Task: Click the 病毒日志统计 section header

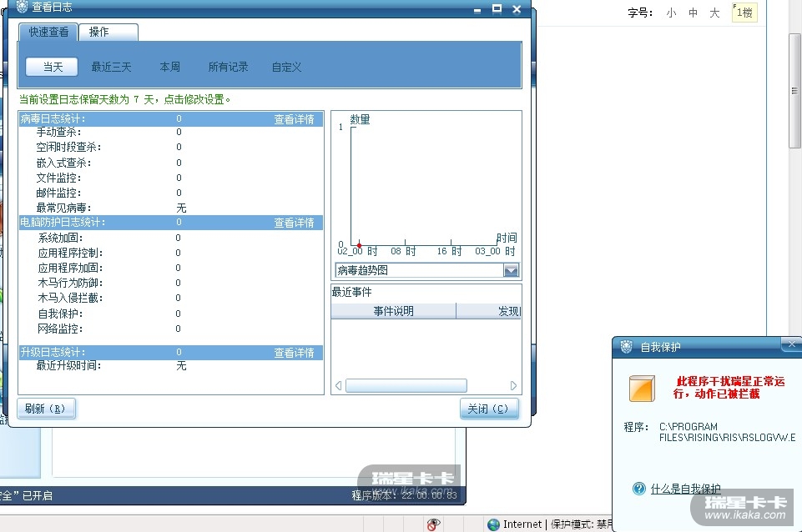Action: coord(171,119)
